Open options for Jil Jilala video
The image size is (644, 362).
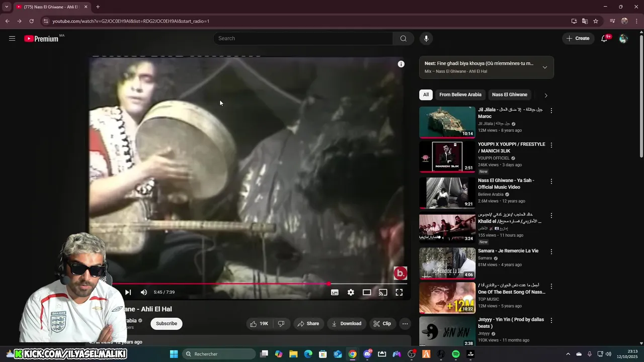pos(551,111)
